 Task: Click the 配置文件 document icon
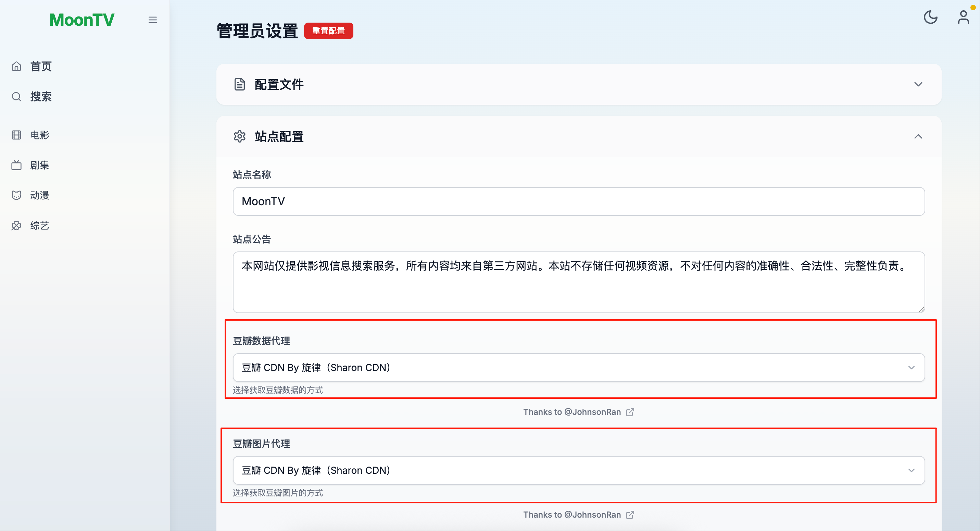pos(239,84)
